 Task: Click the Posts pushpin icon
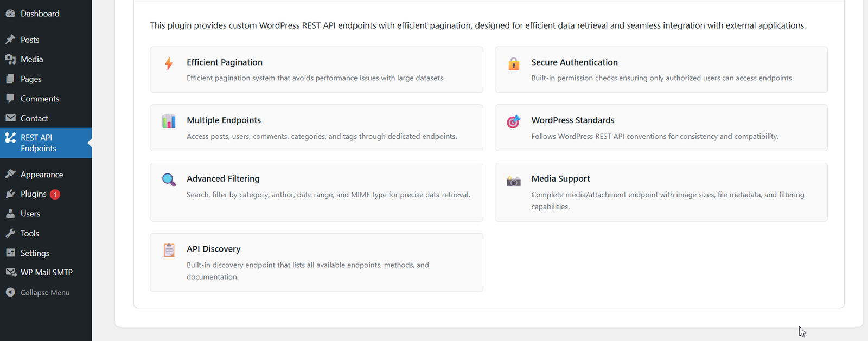(x=10, y=40)
